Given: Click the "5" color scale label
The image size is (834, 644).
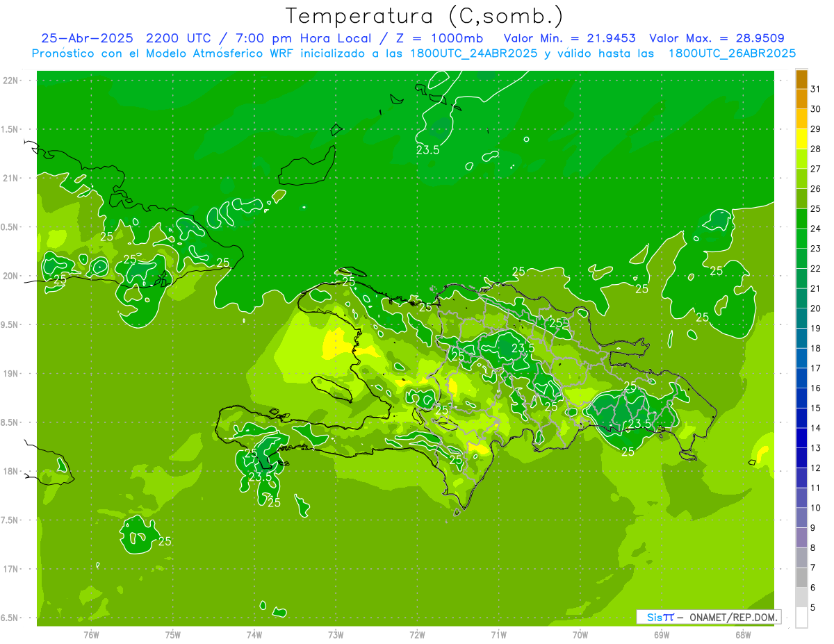Looking at the screenshot, I should click(x=813, y=608).
